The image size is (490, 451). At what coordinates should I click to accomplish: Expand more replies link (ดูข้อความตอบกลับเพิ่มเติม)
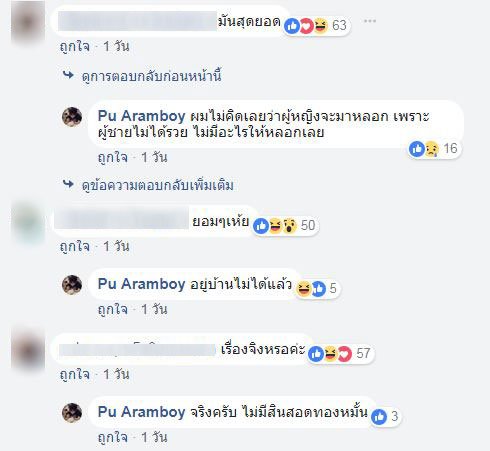(x=158, y=185)
